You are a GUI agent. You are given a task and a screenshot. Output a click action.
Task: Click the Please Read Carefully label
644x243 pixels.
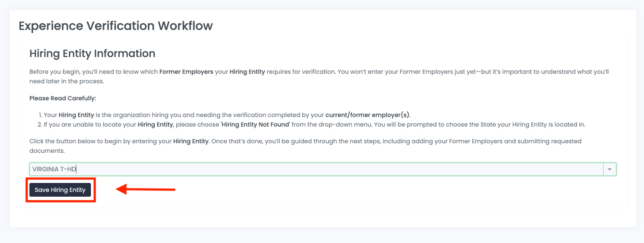[x=63, y=98]
